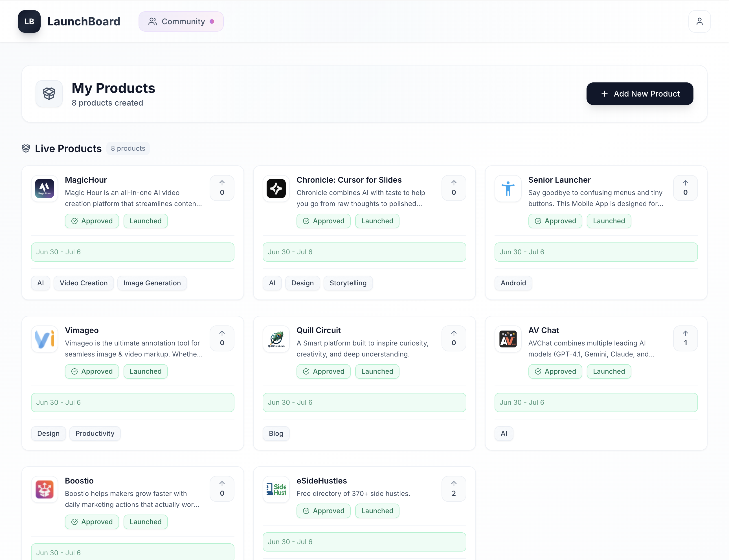Upvote the AV Chat product
The width and height of the screenshot is (729, 560).
point(685,338)
